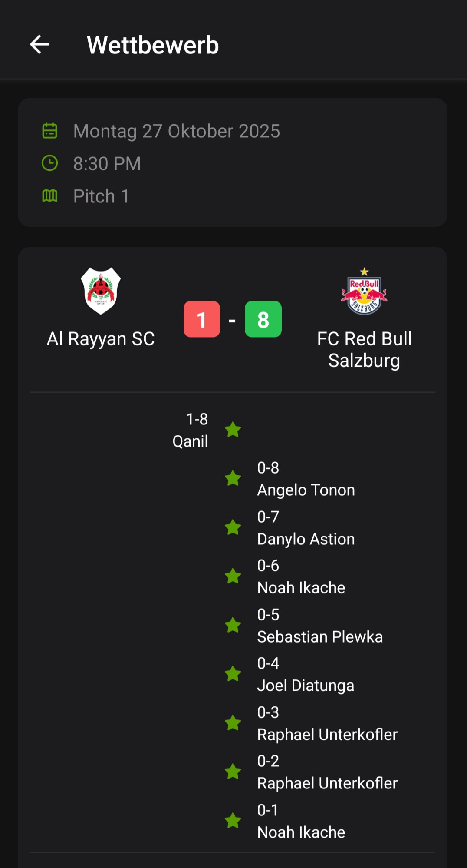Select the red score box showing 1
The image size is (467, 868).
click(202, 319)
